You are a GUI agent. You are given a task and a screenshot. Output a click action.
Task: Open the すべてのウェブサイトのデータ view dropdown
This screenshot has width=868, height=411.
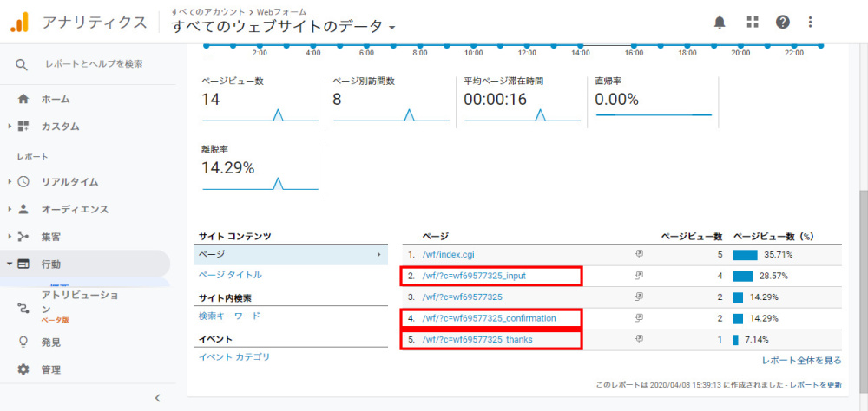pyautogui.click(x=284, y=27)
